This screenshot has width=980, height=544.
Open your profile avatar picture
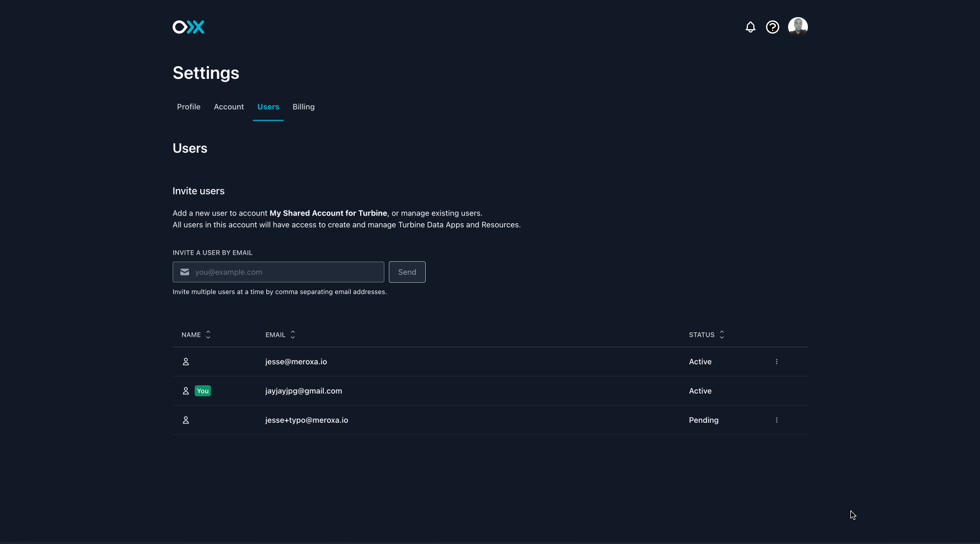pos(797,26)
